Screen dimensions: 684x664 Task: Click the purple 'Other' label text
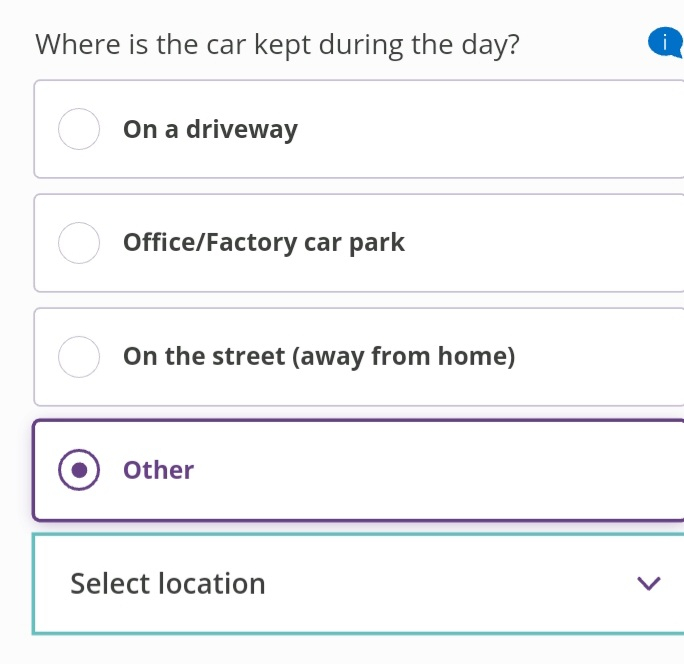coord(158,470)
